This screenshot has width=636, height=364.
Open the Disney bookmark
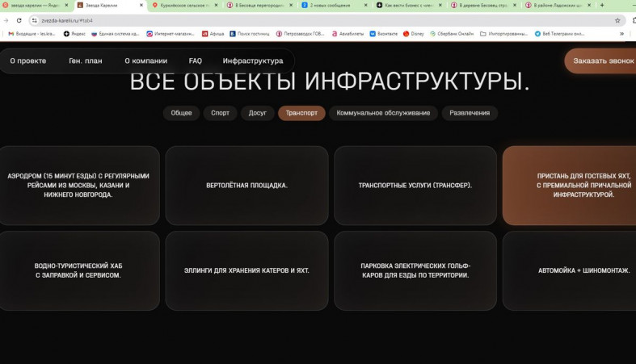tap(413, 34)
